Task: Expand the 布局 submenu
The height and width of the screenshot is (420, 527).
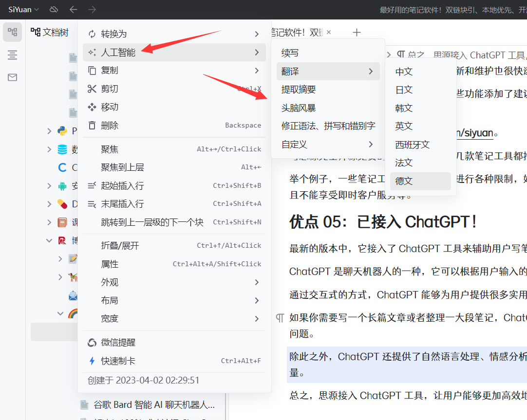Action: (x=174, y=300)
